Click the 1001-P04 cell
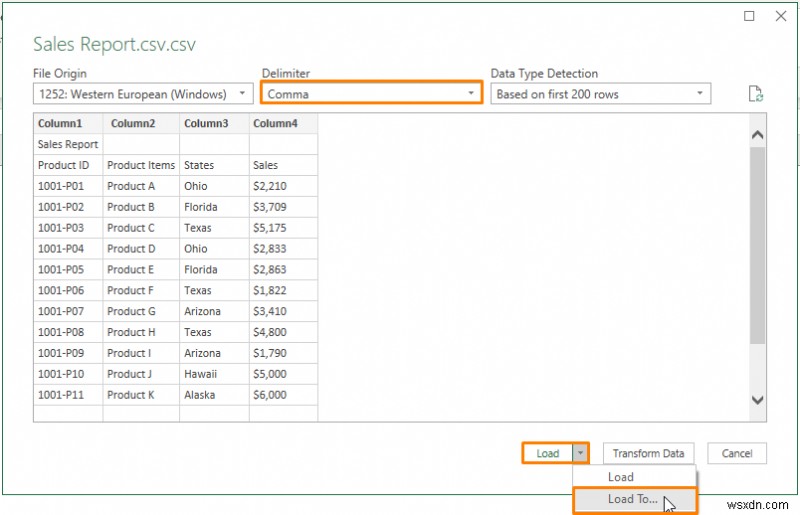Image resolution: width=800 pixels, height=515 pixels. click(68, 249)
